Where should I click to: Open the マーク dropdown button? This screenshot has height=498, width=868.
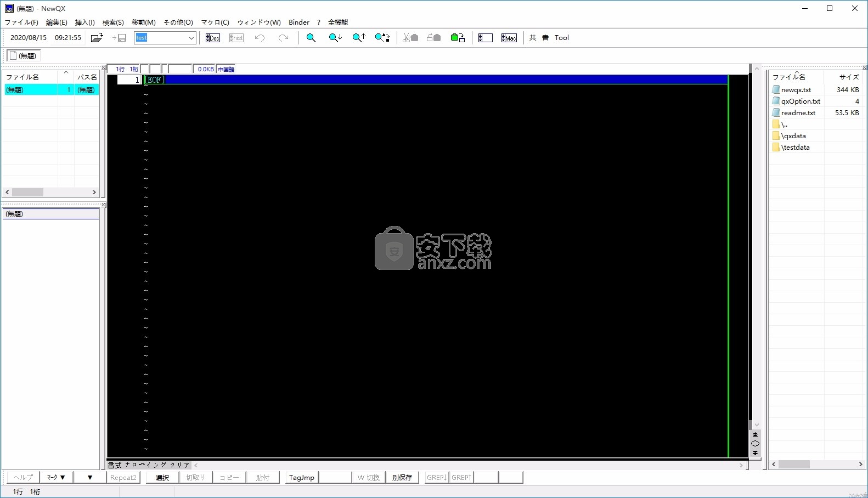(56, 477)
